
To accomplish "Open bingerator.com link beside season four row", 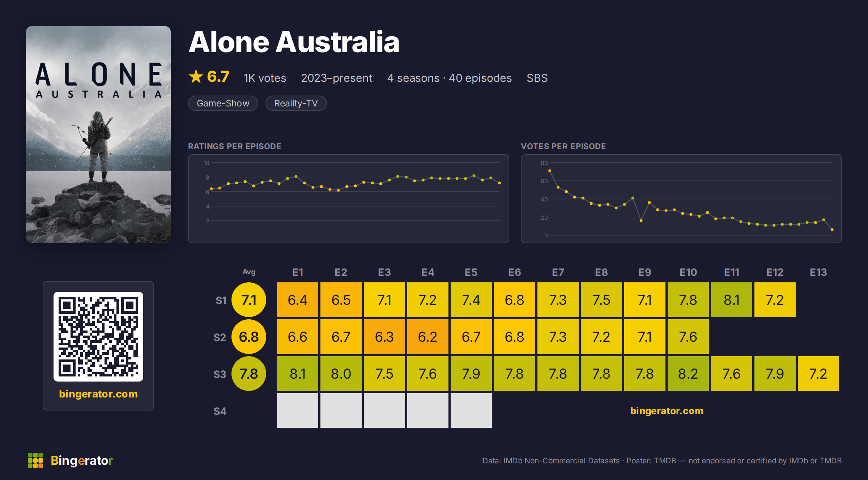I will (667, 411).
